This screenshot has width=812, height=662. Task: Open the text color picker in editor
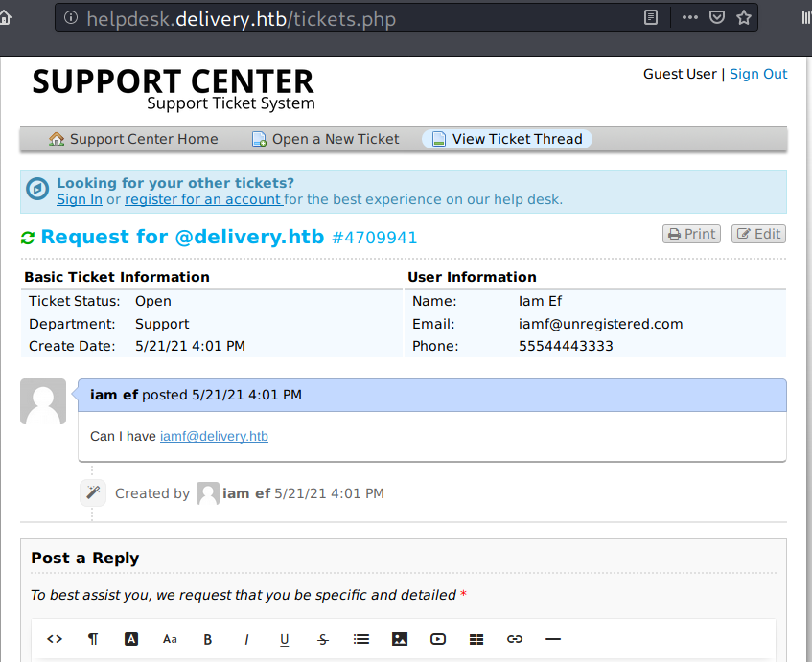point(131,639)
